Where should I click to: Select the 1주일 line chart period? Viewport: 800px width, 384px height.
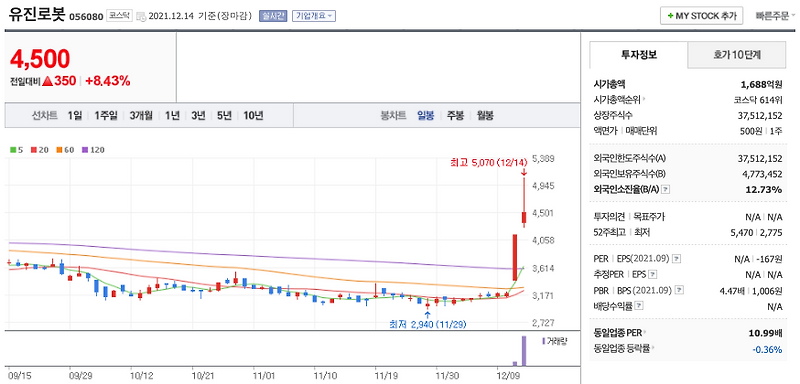tap(106, 115)
